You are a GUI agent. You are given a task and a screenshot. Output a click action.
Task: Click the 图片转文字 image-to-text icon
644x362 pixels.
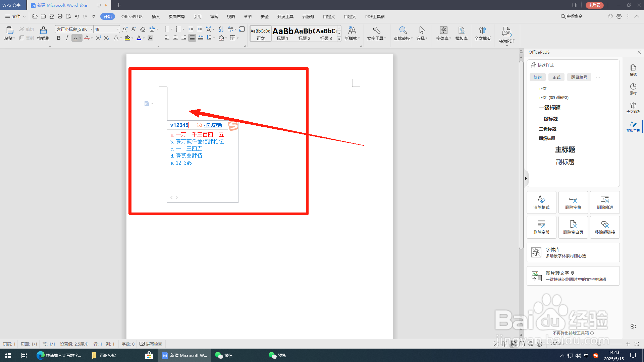coord(536,276)
